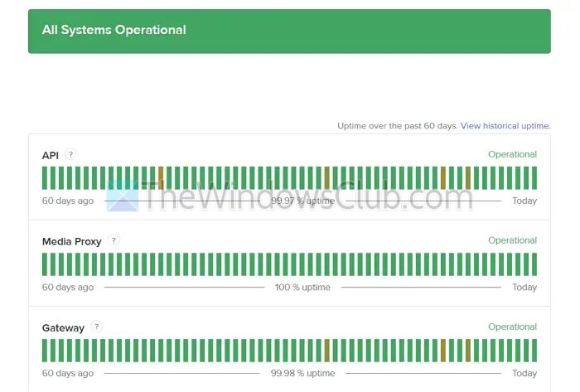Click the rightmost Gateway uptime bar
580x392 pixels.
pyautogui.click(x=534, y=350)
